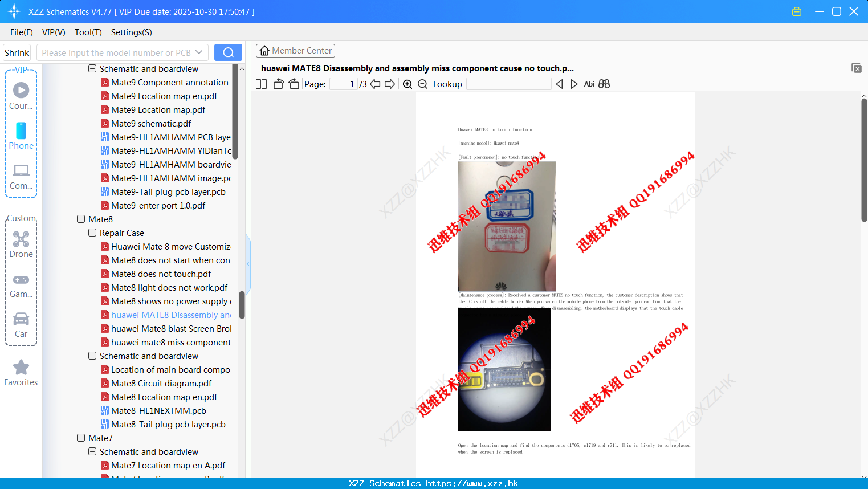This screenshot has height=489, width=868.
Task: Open Mate9-HL1AMHAMM PCB layer file
Action: pyautogui.click(x=166, y=137)
